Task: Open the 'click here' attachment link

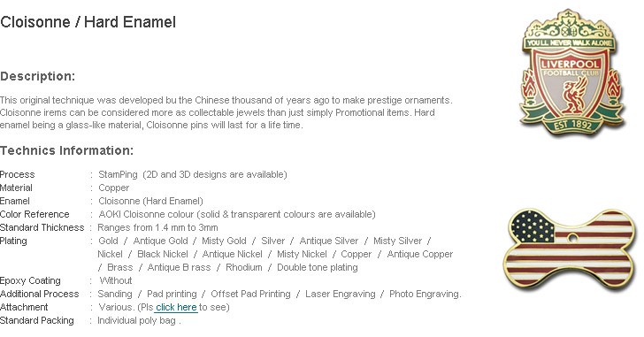Action: click(x=176, y=307)
